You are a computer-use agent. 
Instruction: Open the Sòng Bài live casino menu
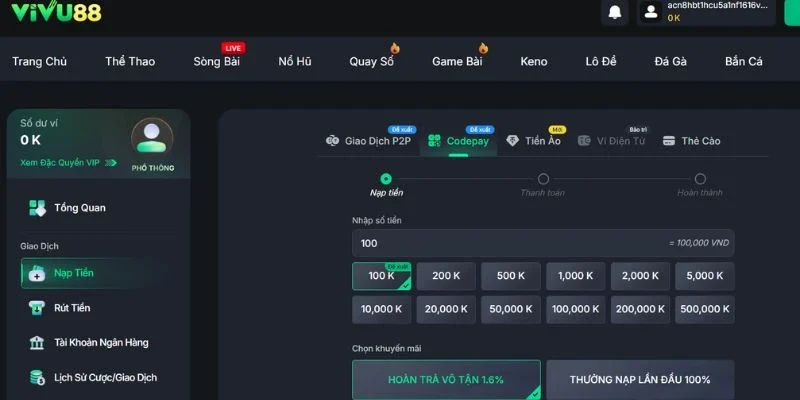point(216,62)
